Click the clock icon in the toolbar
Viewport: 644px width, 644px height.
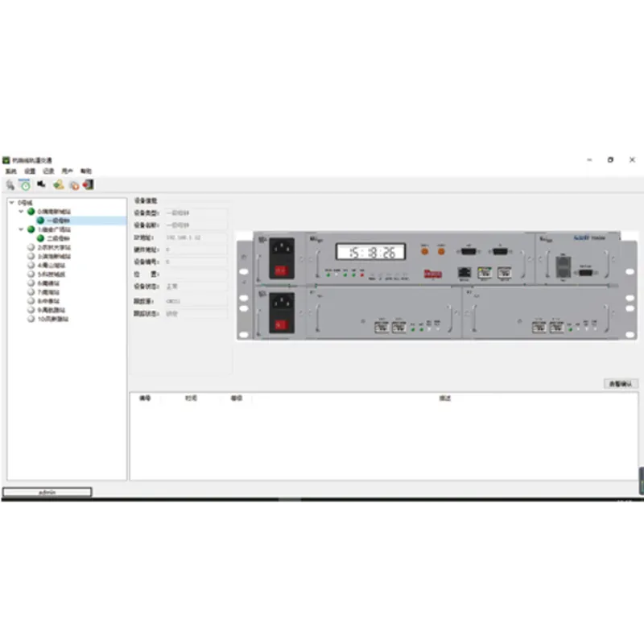pos(24,184)
